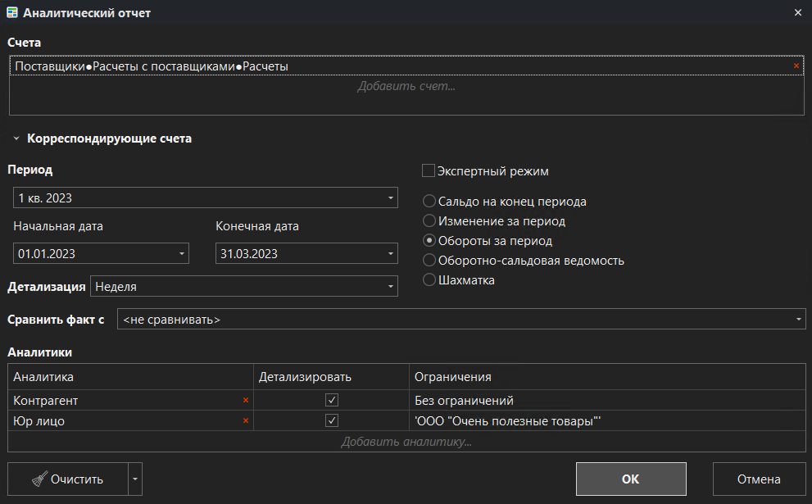Click the report icon in the title bar

(x=11, y=13)
